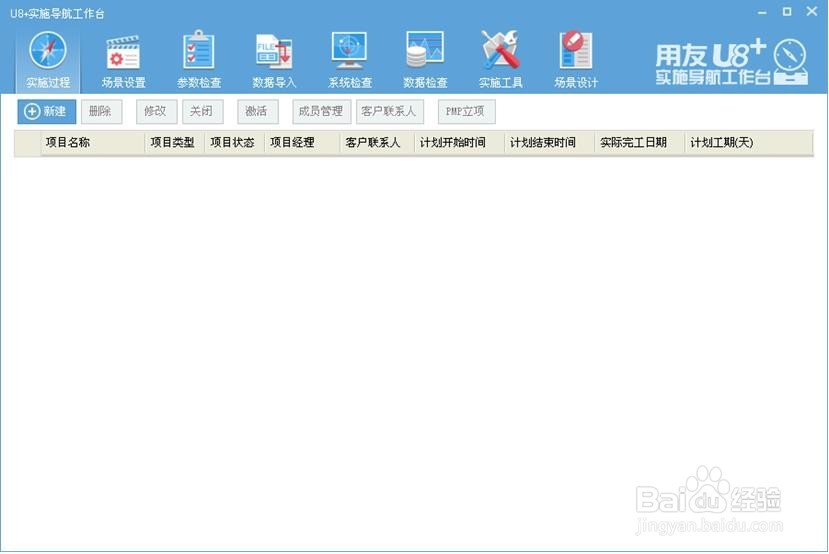Click the 激活 button
This screenshot has height=554, width=829.
[257, 112]
